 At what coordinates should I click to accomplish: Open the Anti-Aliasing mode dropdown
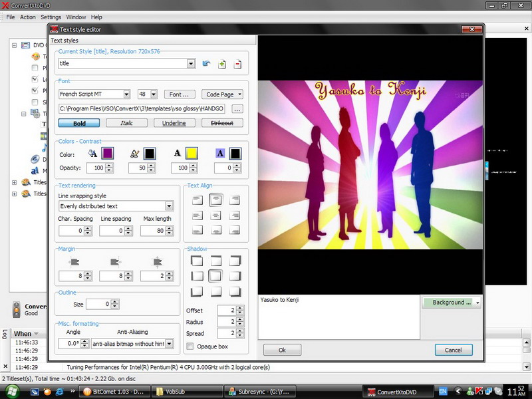click(x=170, y=344)
